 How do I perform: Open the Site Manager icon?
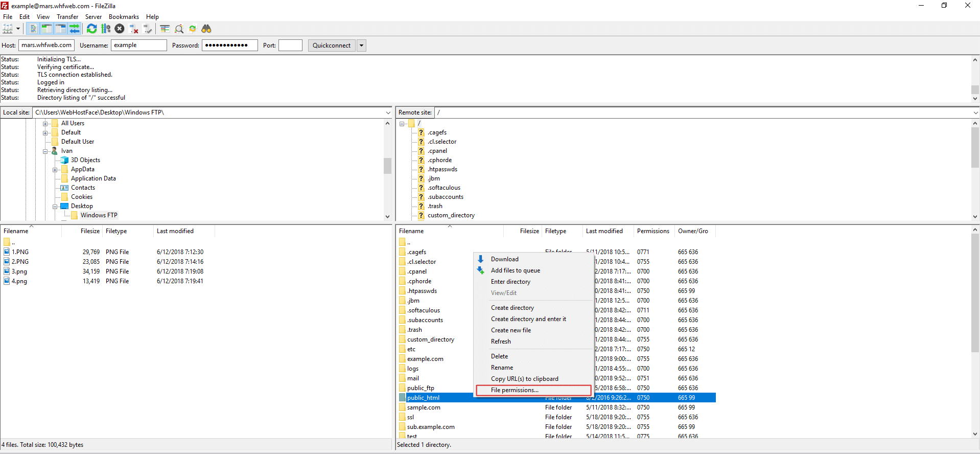(8, 29)
